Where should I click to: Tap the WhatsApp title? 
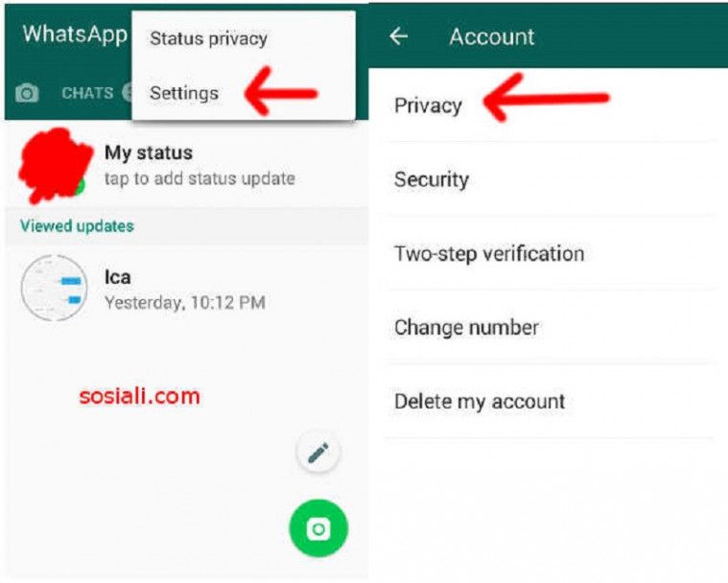[75, 35]
